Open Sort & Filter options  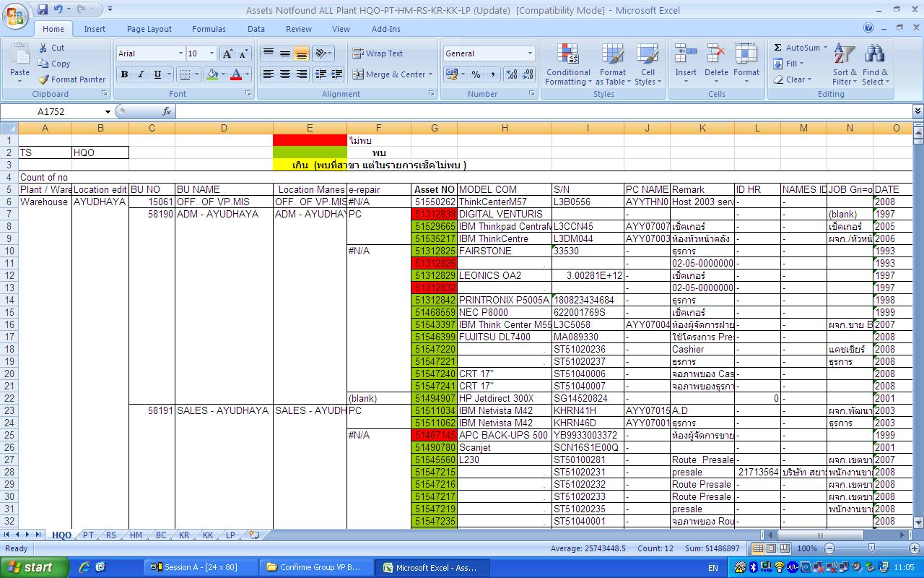[x=845, y=64]
